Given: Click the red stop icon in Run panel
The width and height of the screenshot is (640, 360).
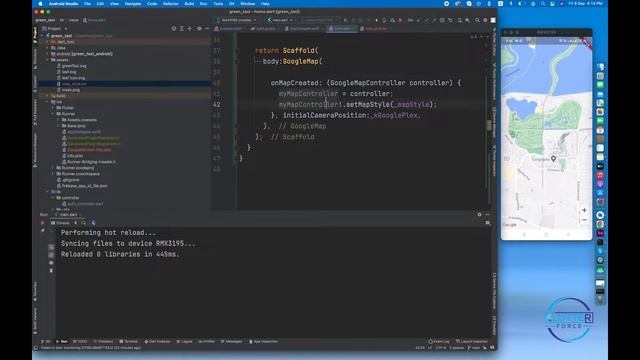Looking at the screenshot, I should pyautogui.click(x=42, y=223).
